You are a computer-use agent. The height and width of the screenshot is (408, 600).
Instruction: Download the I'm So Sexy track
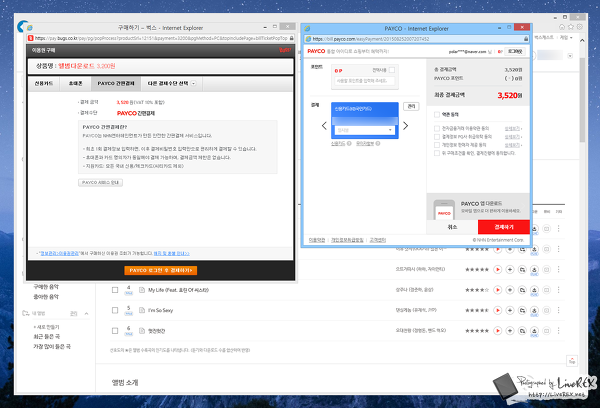(534, 311)
